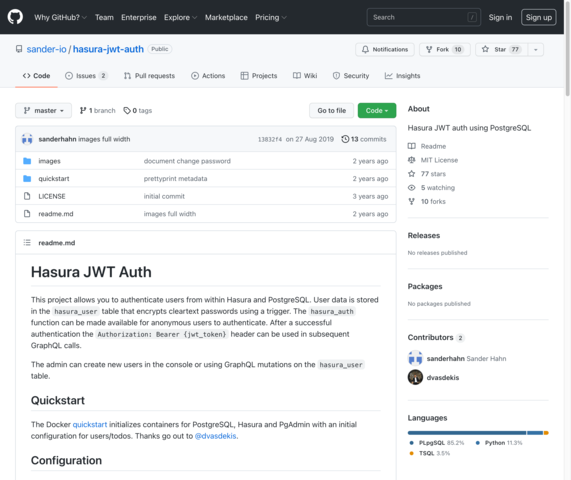Open the commit history clock icon
Screen dimensions: 571x480
[x=345, y=139]
